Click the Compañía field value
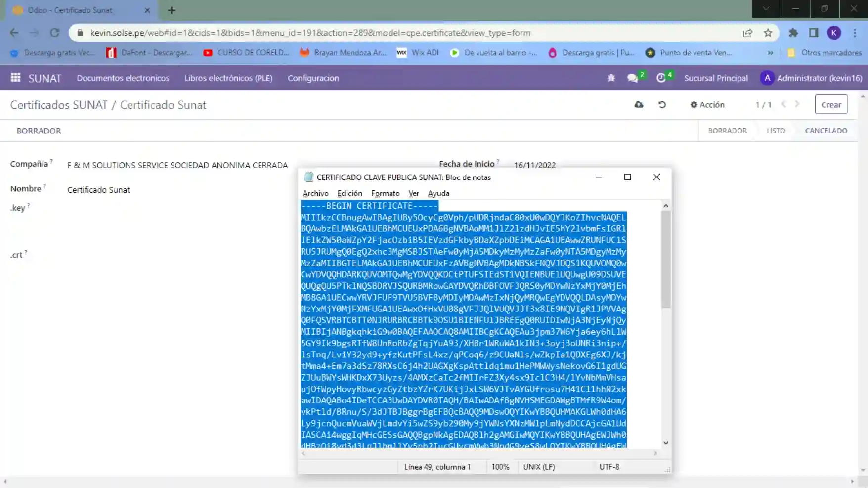 (x=177, y=165)
